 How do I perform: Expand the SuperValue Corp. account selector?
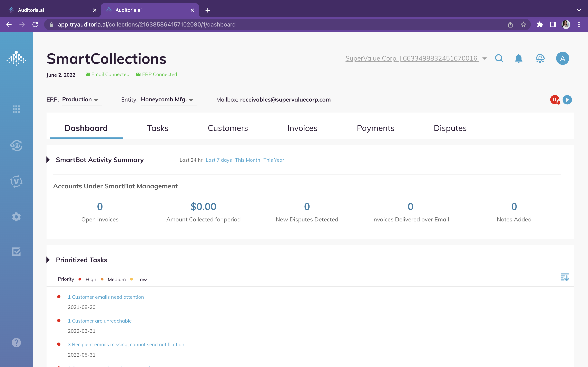[x=416, y=58]
